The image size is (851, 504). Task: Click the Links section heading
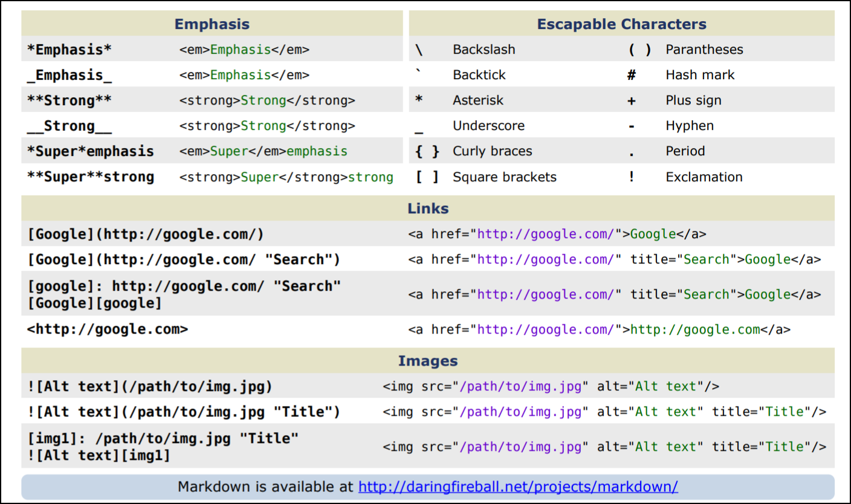(428, 208)
